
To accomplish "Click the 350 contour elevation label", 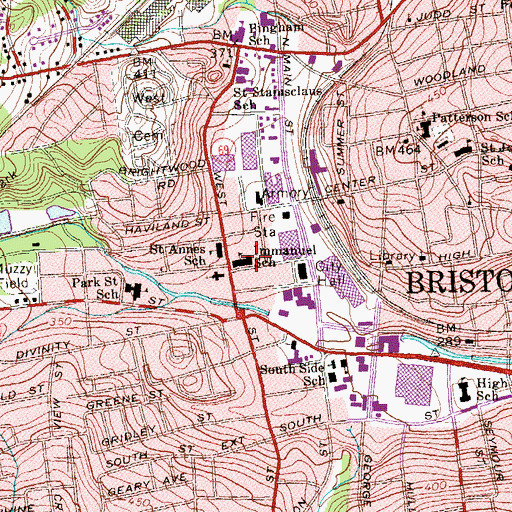I will (61, 322).
